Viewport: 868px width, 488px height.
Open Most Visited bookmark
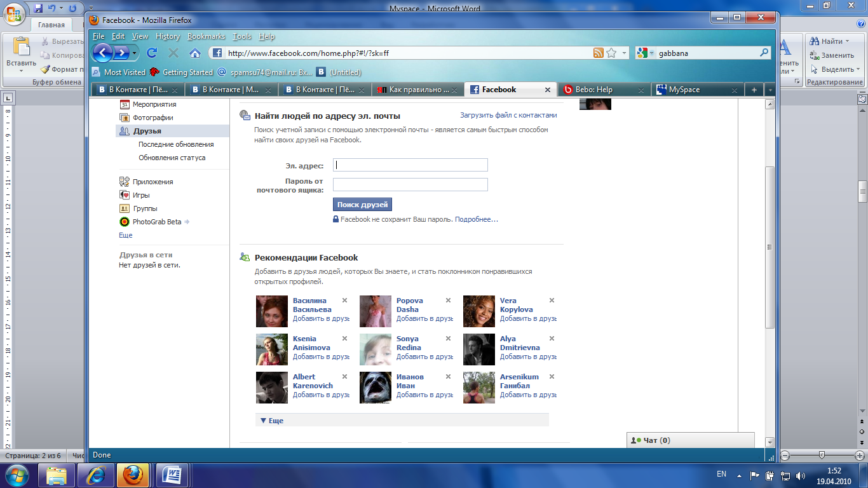click(x=119, y=72)
